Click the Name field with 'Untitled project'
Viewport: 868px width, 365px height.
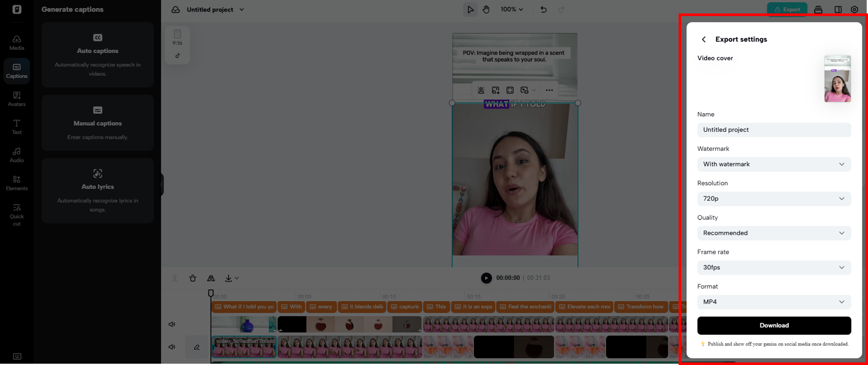[x=774, y=130]
